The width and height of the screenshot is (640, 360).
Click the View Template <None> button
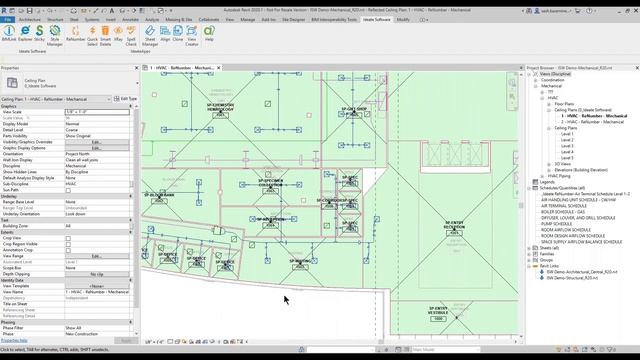(x=97, y=287)
